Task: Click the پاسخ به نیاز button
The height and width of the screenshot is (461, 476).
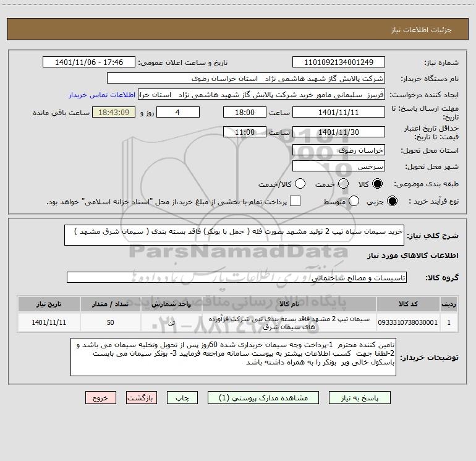Action: [x=359, y=398]
